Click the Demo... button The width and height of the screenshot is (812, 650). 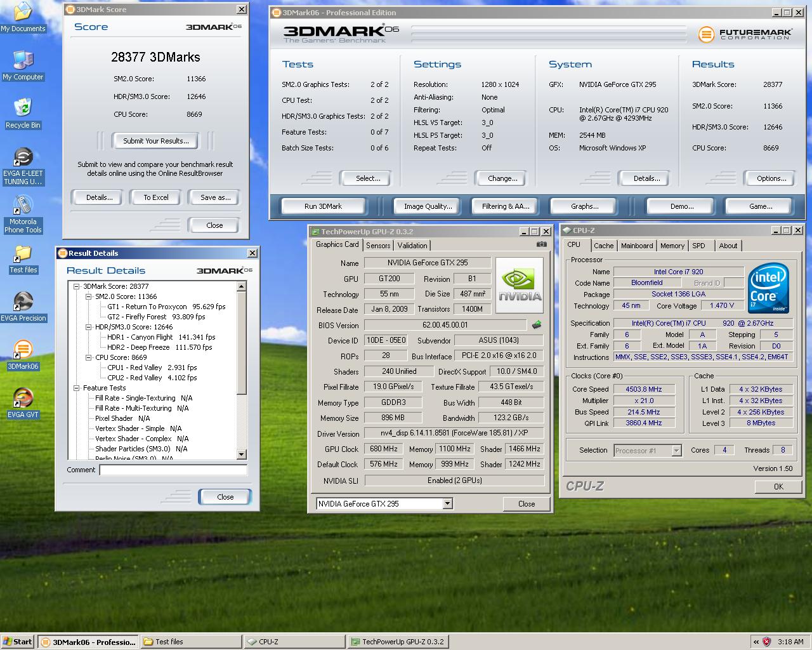tap(682, 206)
